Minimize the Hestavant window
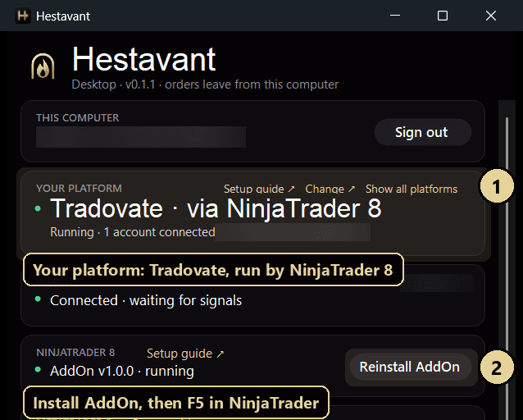Image resolution: width=523 pixels, height=420 pixels. tap(395, 16)
